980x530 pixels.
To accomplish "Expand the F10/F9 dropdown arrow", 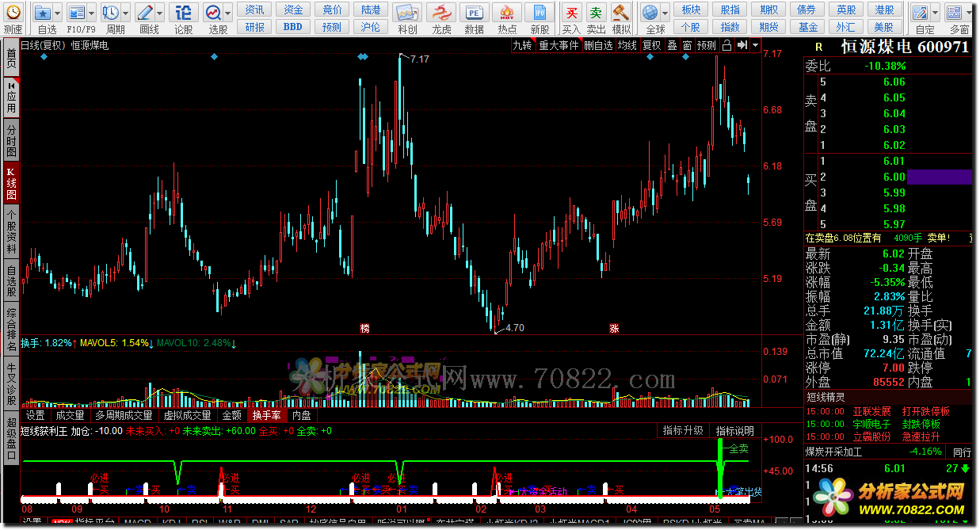I will [x=91, y=13].
